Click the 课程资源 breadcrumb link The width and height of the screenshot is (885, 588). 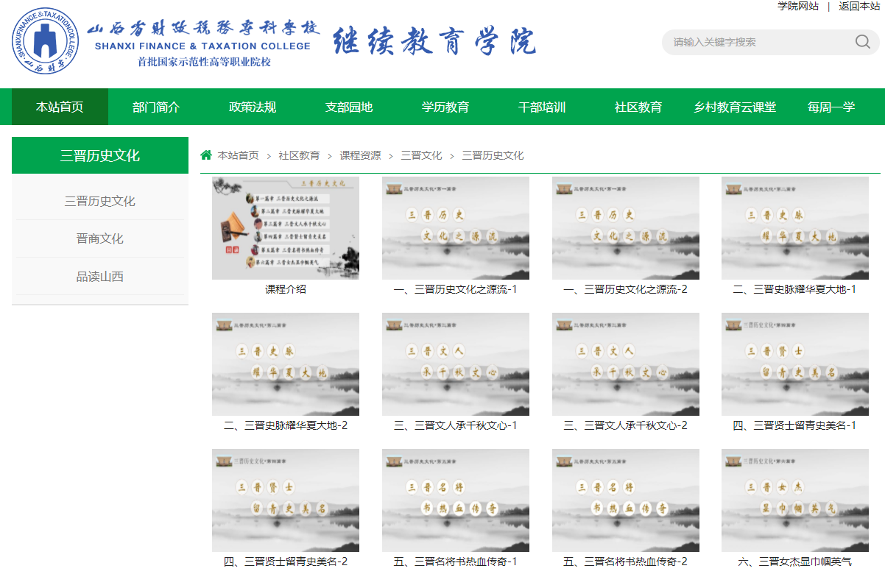(360, 155)
